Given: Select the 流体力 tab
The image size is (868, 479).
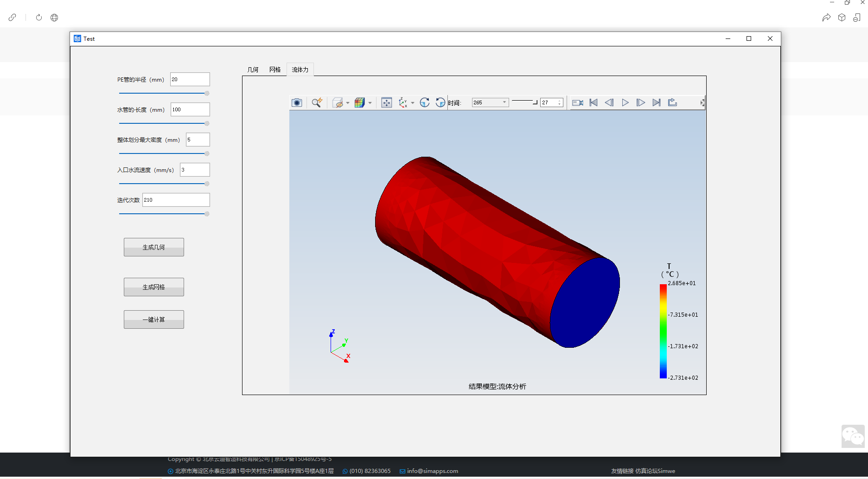Looking at the screenshot, I should 300,70.
